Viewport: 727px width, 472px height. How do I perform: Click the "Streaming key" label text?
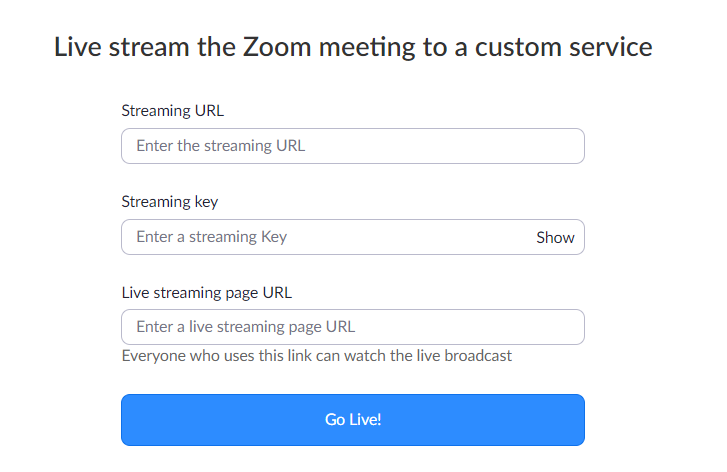tap(169, 201)
